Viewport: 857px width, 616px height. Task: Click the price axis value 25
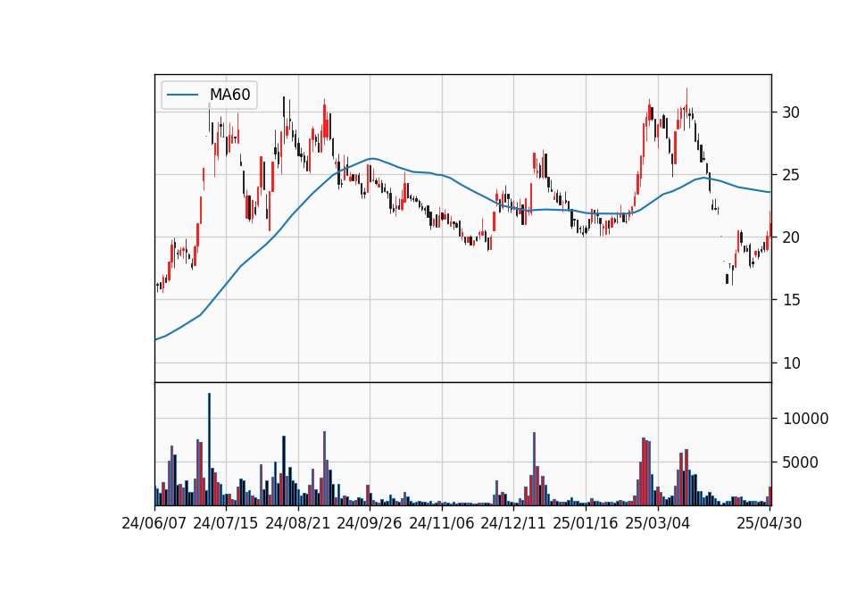(x=791, y=175)
